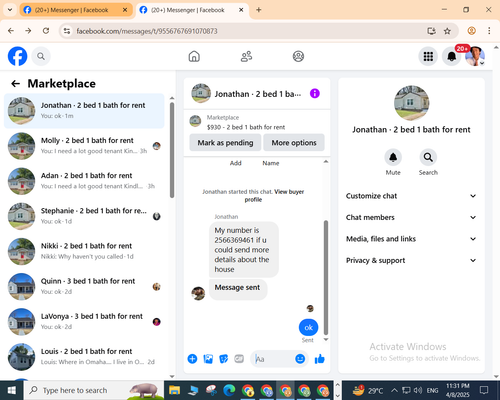
Task: Open File Explorer from taskbar
Action: tap(174, 390)
